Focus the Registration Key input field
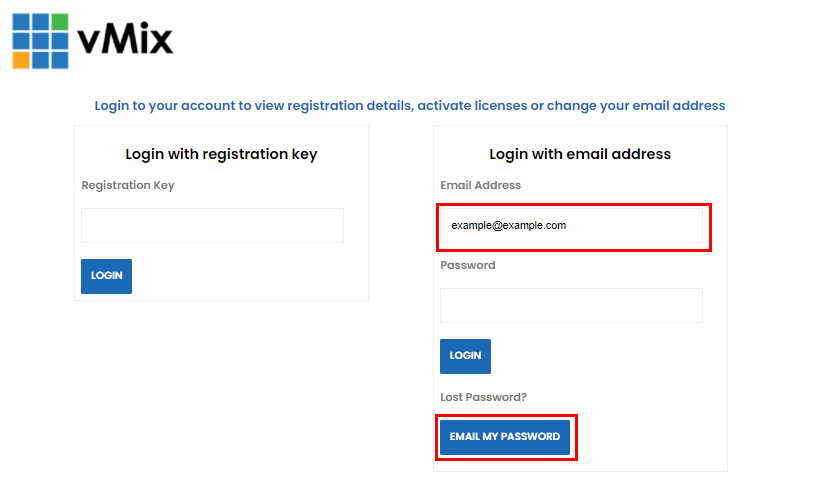Viewport: 819px width, 481px height. click(212, 225)
